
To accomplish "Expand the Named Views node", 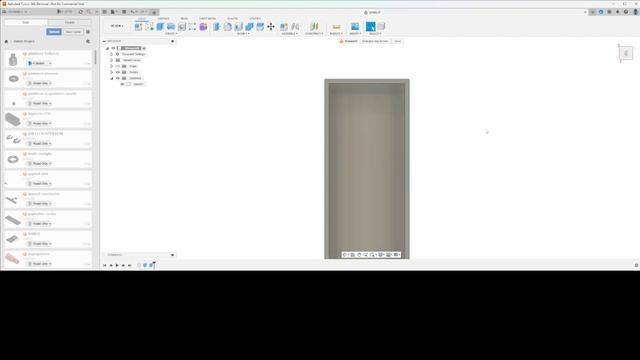I will 111,60.
